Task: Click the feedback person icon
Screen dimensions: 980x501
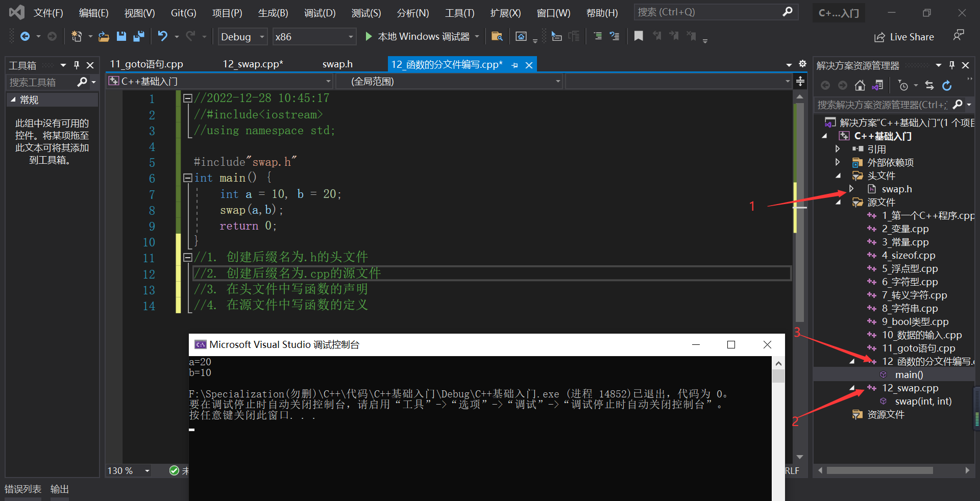Action: 959,35
